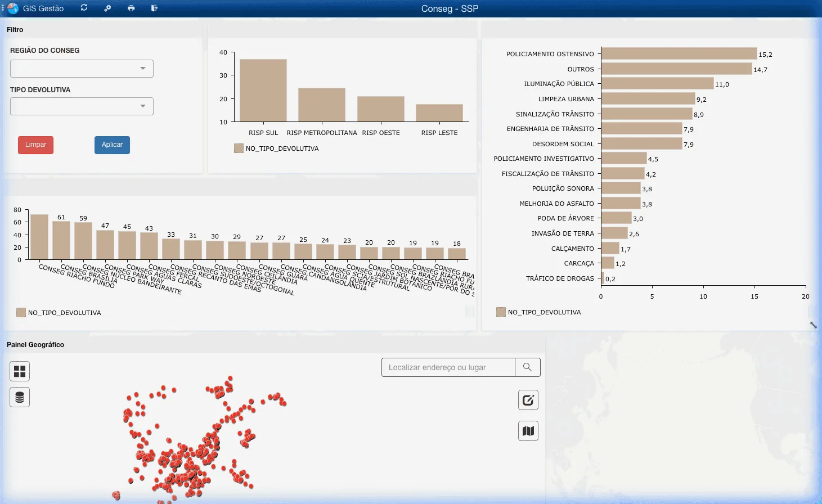
Task: Open the settings icon next to refresh
Action: point(107,8)
